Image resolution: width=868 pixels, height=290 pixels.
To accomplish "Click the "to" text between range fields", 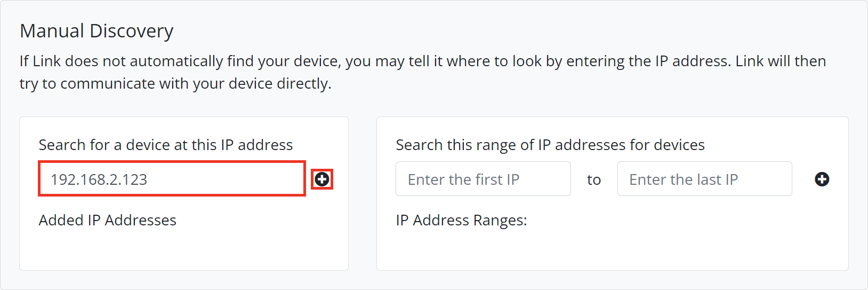I will pos(594,180).
